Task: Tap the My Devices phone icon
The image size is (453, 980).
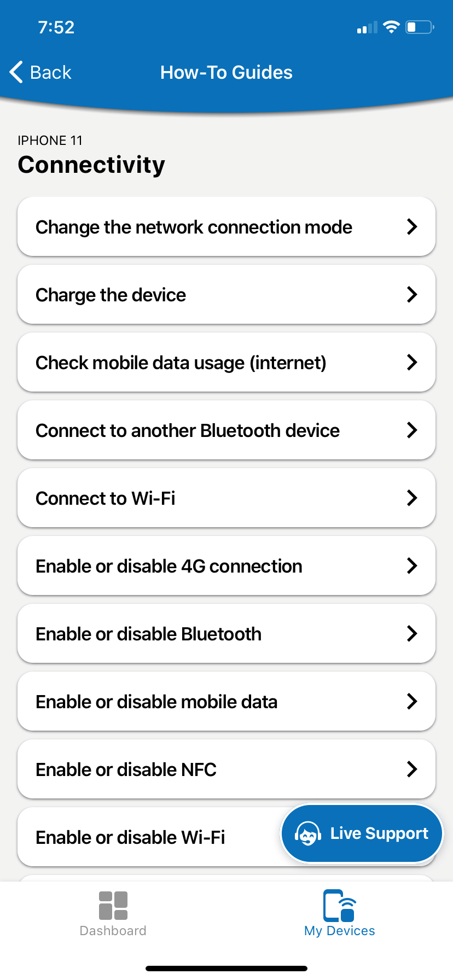Action: (x=339, y=905)
